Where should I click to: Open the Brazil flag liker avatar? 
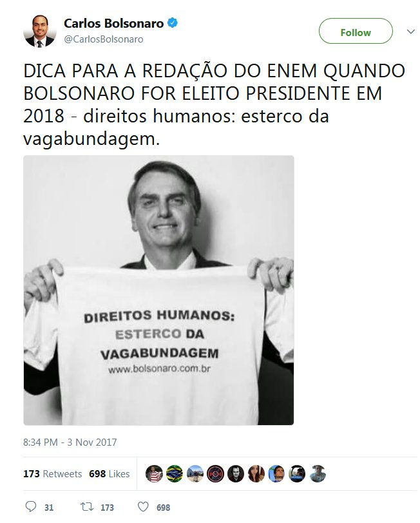175,473
